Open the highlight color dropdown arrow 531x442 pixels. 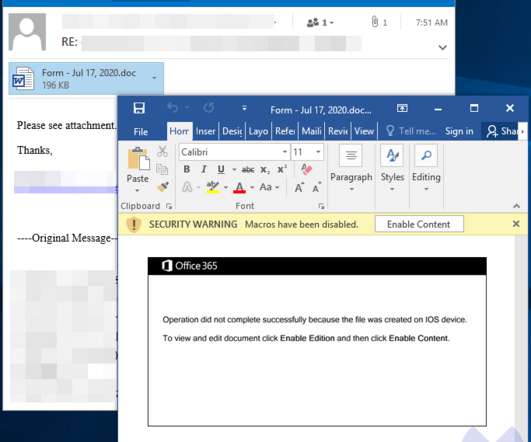(x=225, y=187)
